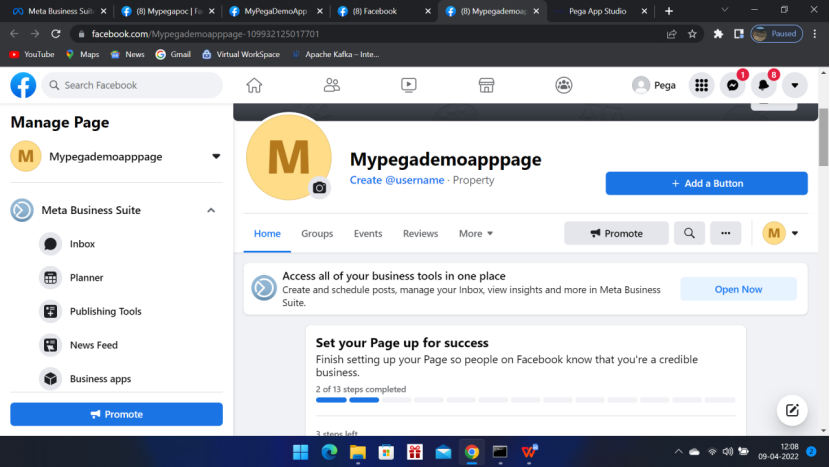Click the Promote button beside tabs
Viewport: 830px width, 467px height.
[x=616, y=234]
